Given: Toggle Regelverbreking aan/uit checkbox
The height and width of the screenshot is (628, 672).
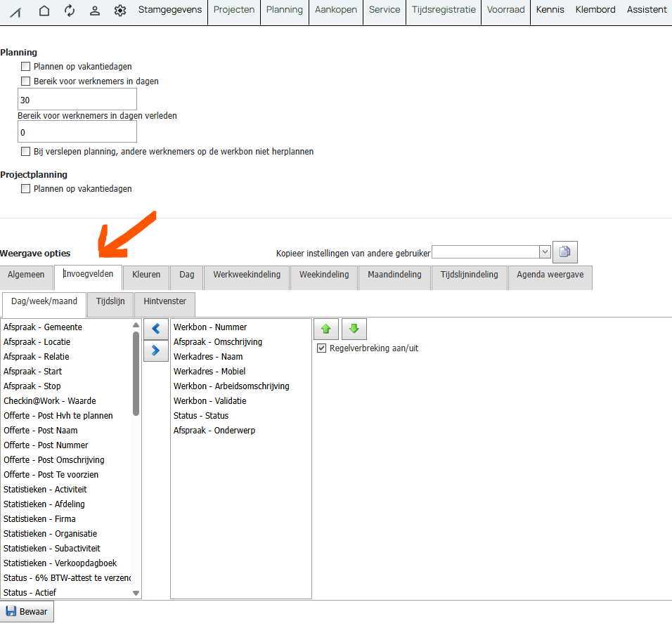Looking at the screenshot, I should (x=321, y=348).
